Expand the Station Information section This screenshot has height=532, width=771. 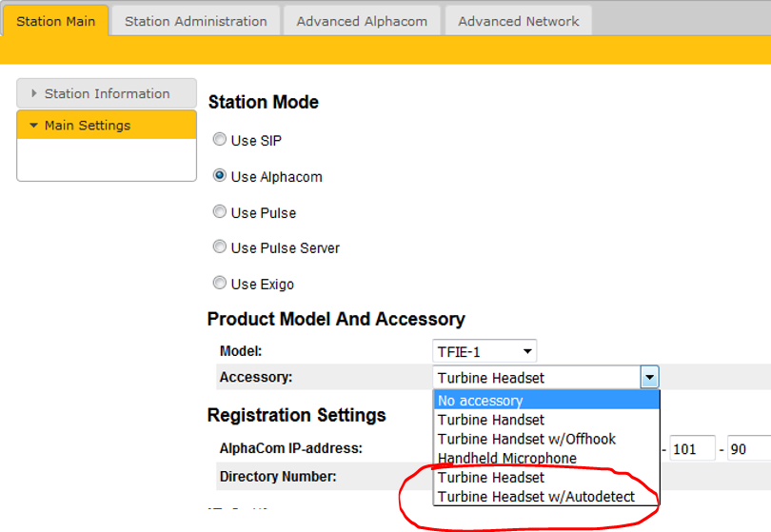click(x=107, y=93)
